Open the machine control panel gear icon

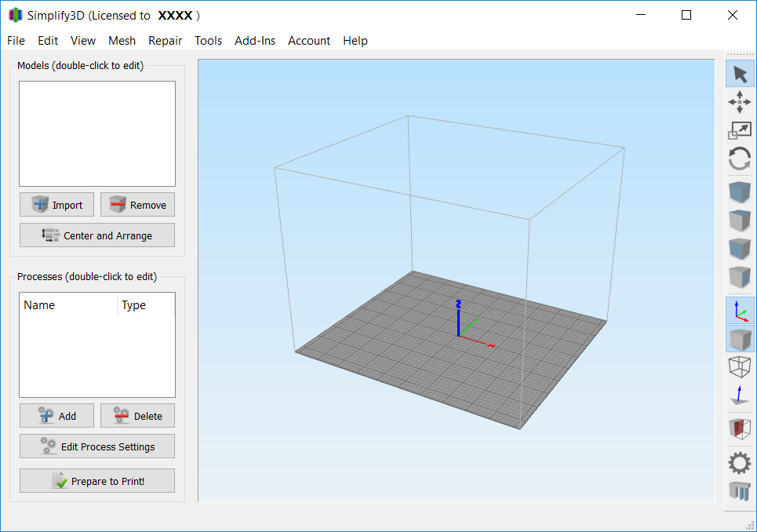point(740,463)
